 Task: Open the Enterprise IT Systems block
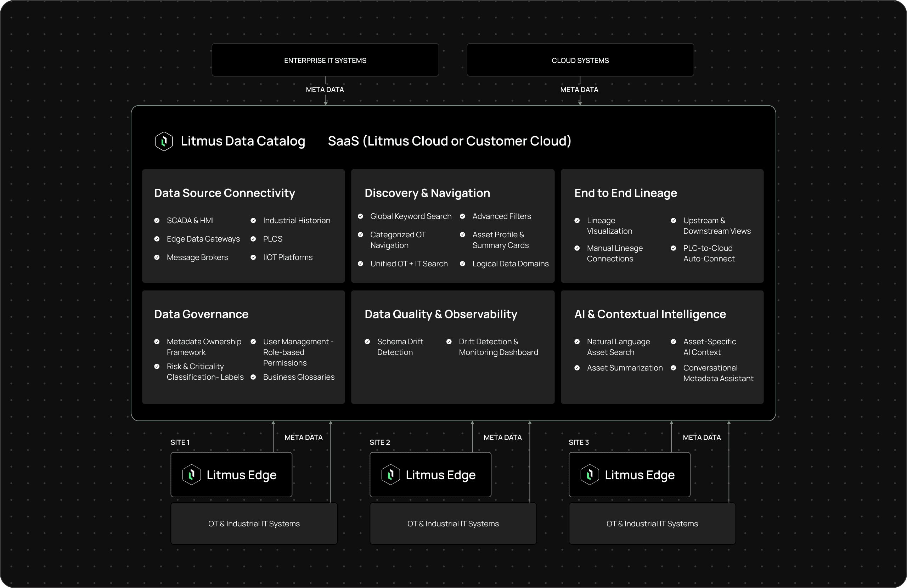tap(325, 60)
